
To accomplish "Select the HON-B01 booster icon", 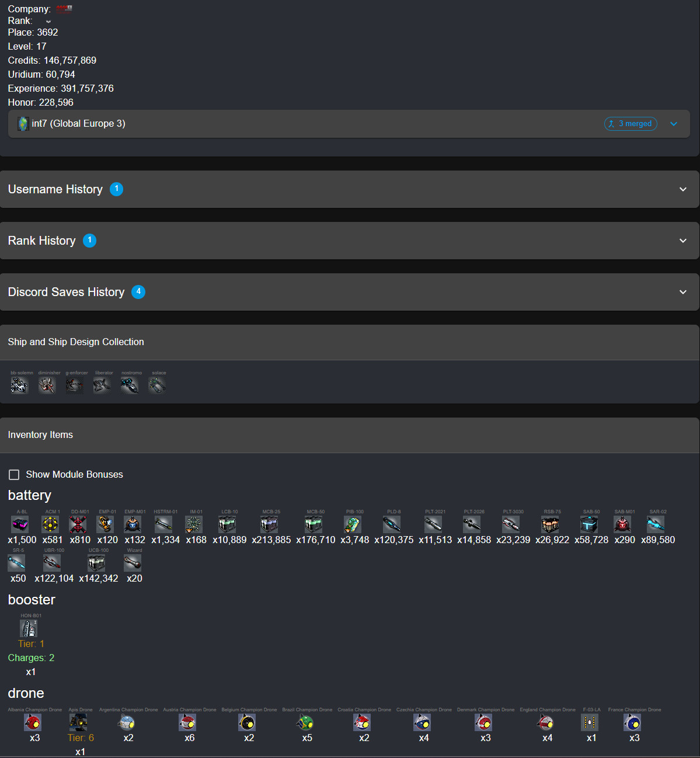I will 29,628.
